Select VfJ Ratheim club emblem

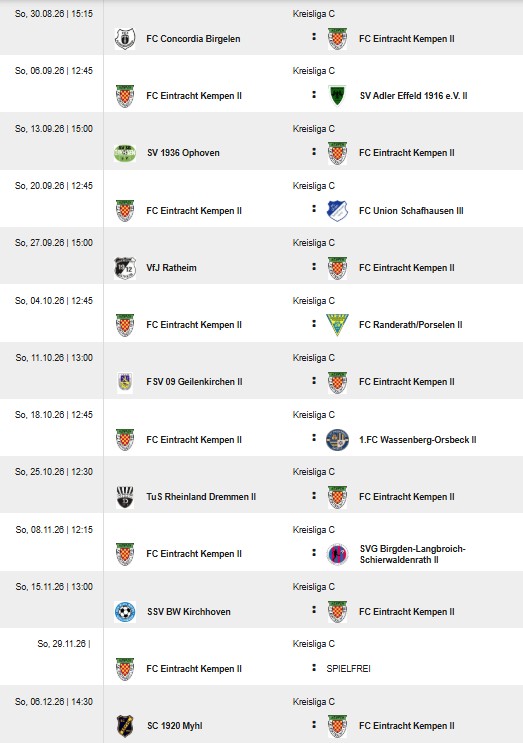pos(125,268)
